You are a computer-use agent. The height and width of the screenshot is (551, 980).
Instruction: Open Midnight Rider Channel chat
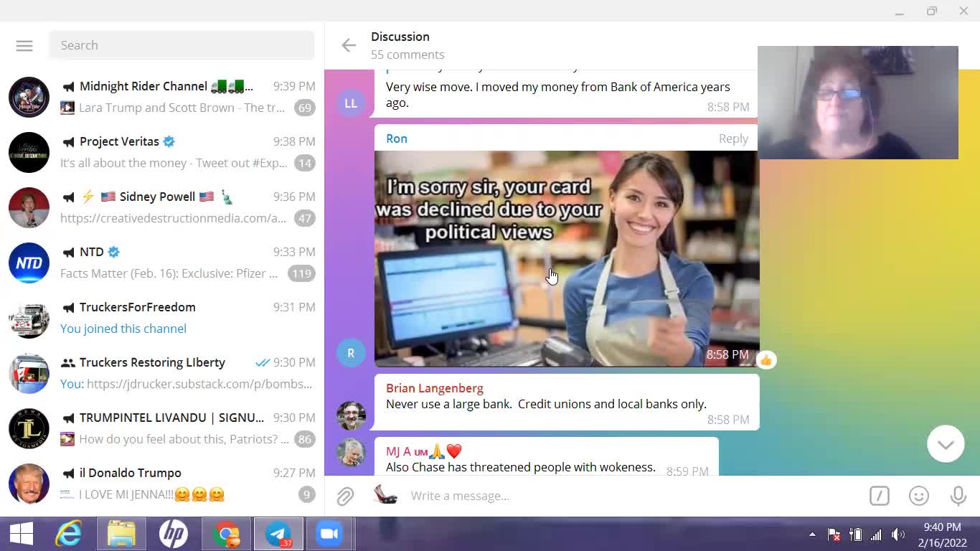pyautogui.click(x=162, y=97)
